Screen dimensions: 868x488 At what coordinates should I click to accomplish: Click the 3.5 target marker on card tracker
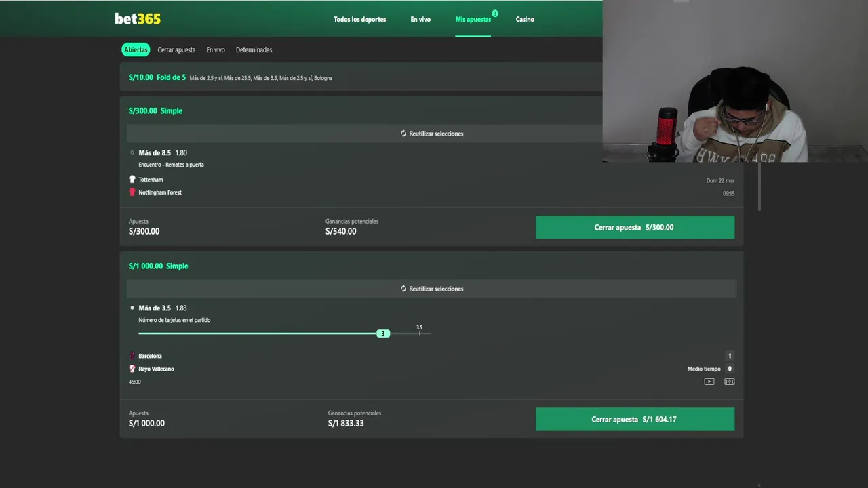pyautogui.click(x=419, y=330)
